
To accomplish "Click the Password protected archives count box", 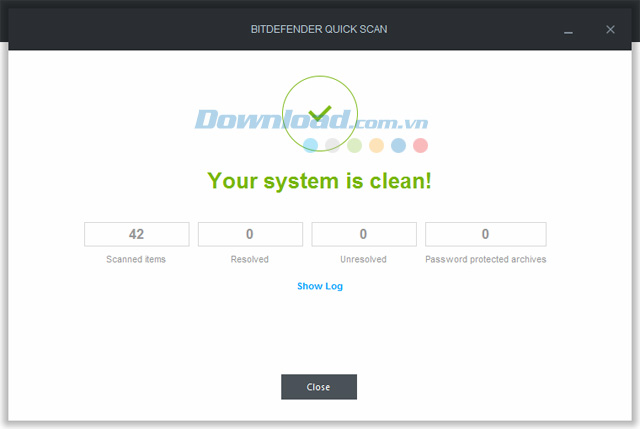I will (x=486, y=234).
